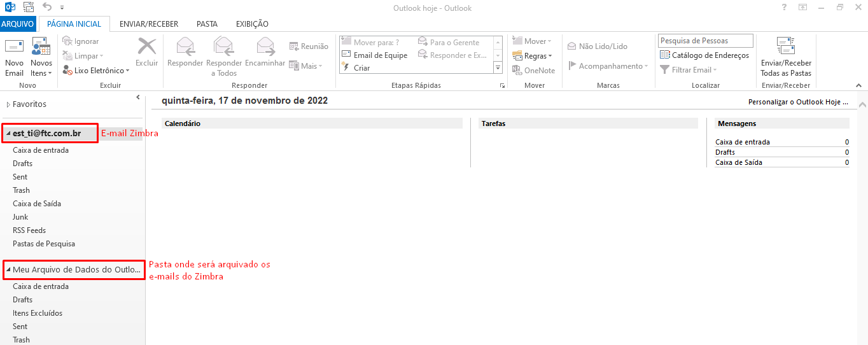
Task: Open the ARQUIVO file tab
Action: (x=18, y=24)
